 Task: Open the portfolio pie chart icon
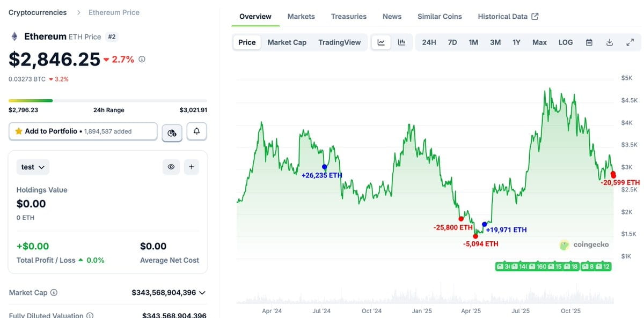click(x=172, y=132)
